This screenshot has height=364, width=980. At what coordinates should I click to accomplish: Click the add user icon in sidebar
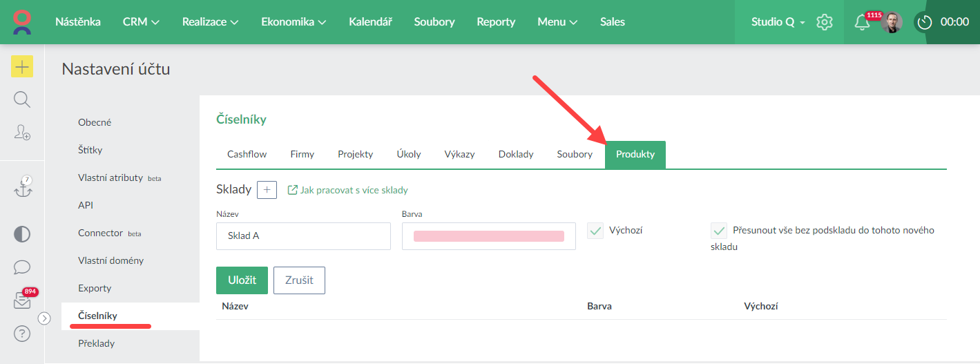click(x=22, y=133)
